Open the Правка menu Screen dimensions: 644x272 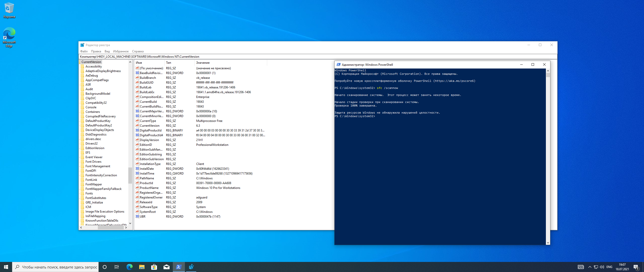(x=96, y=51)
